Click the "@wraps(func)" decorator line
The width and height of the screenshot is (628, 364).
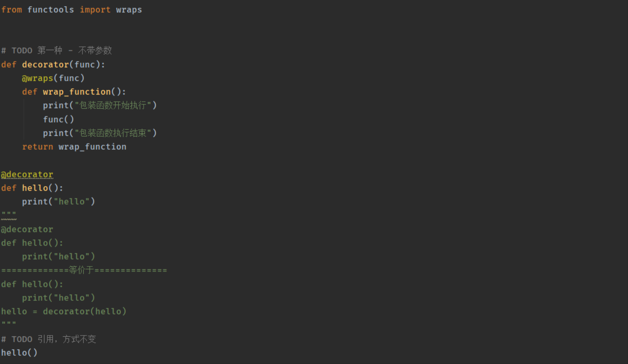coord(53,78)
